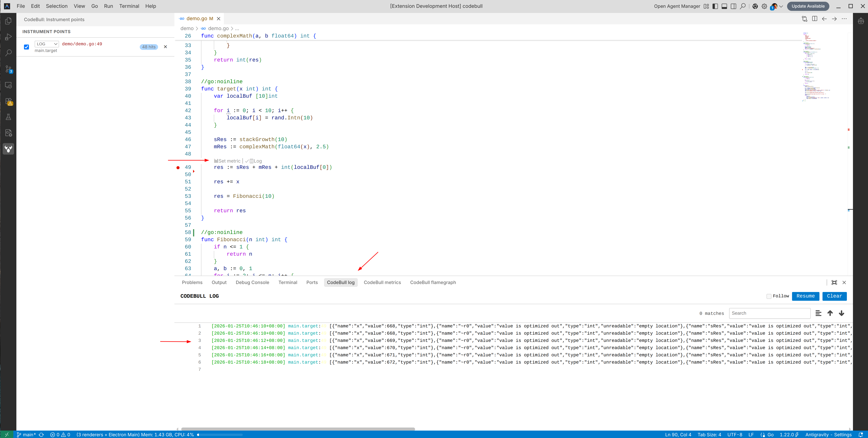Image resolution: width=868 pixels, height=438 pixels.
Task: Open the Testing flask view
Action: [8, 117]
